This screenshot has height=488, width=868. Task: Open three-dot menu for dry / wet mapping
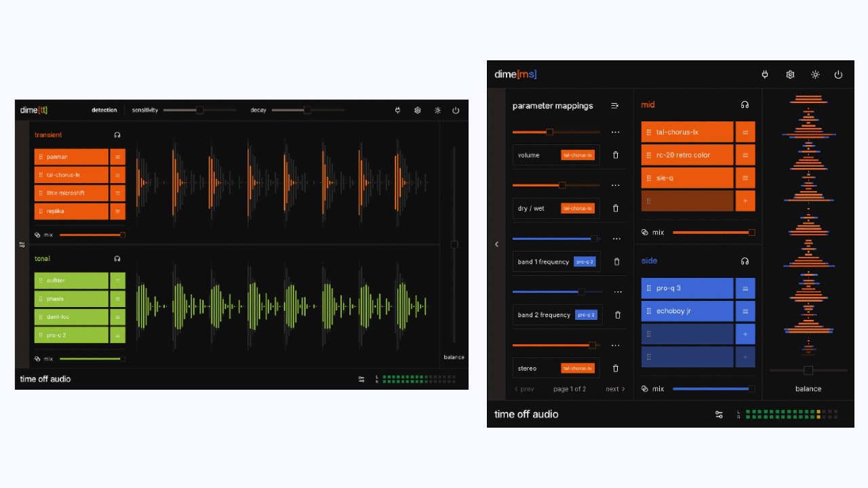pos(616,185)
